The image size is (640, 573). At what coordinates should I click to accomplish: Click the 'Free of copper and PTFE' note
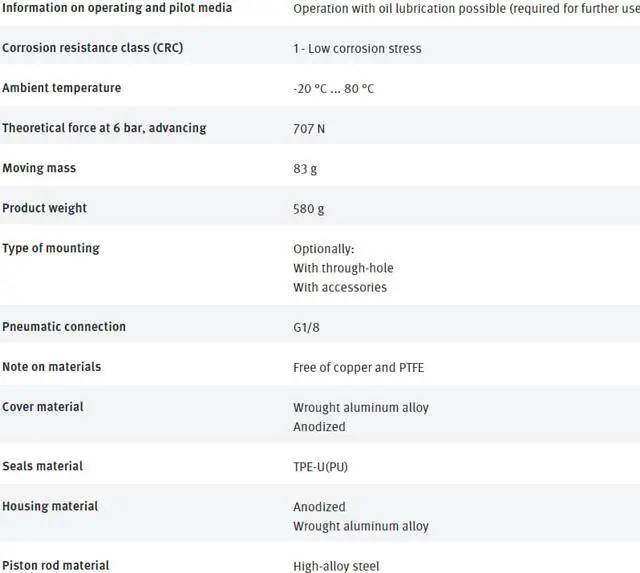tap(358, 367)
